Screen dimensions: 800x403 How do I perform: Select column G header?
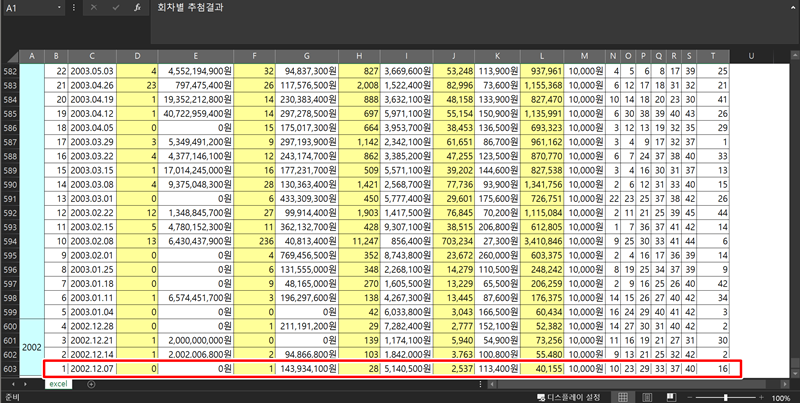click(306, 56)
